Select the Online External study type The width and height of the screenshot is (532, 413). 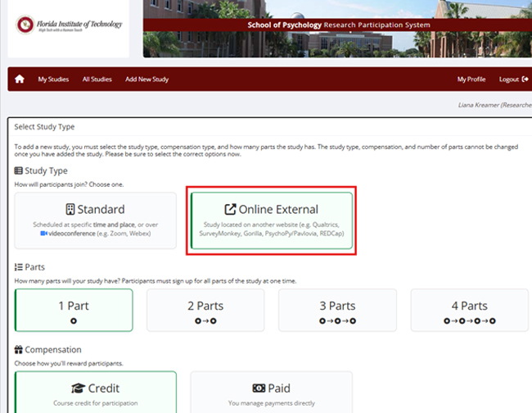tap(272, 220)
